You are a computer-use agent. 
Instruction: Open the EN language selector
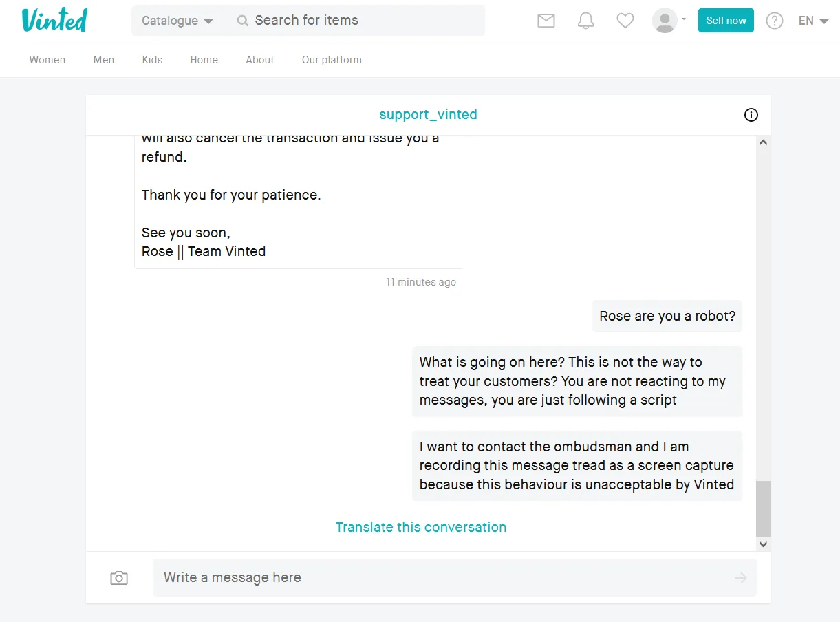pyautogui.click(x=813, y=21)
